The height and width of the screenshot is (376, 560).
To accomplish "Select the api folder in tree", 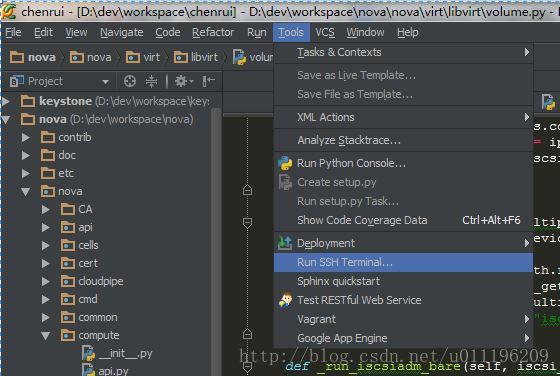I will (77, 227).
